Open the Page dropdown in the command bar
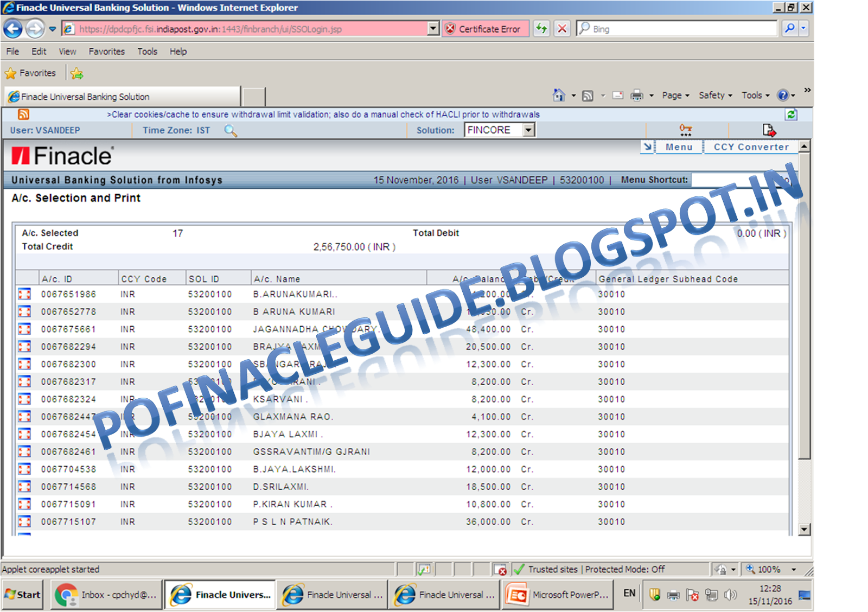868x612 pixels. click(x=673, y=95)
